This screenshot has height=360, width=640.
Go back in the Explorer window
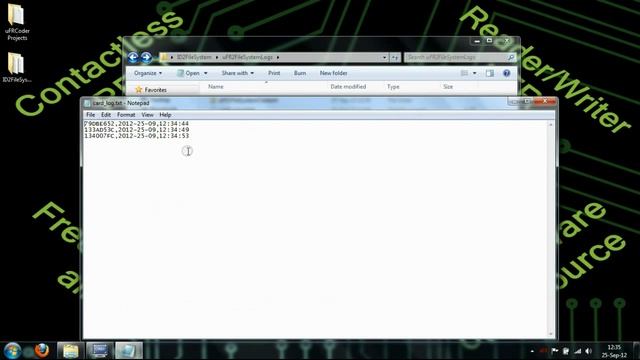pos(133,58)
